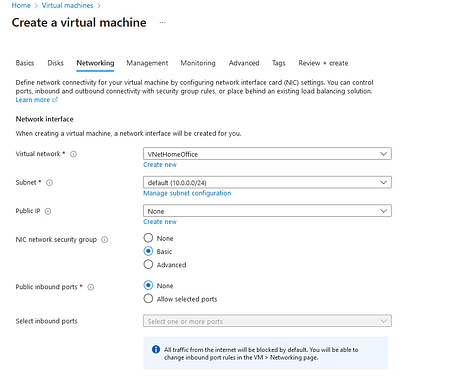Click the Create a virtual machine title
The height and width of the screenshot is (378, 467).
coord(79,23)
